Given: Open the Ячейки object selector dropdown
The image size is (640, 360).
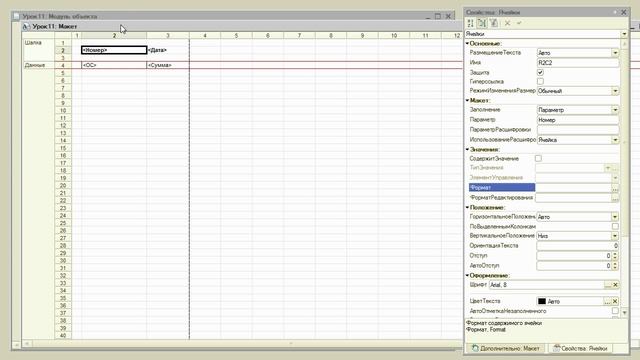Looking at the screenshot, I should tap(624, 34).
